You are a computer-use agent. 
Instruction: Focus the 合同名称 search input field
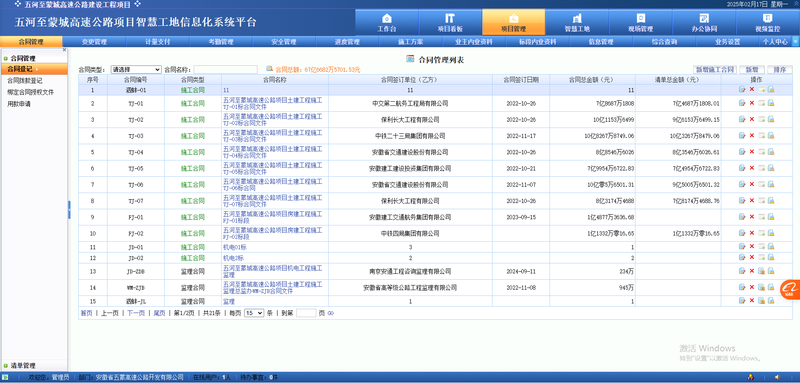226,69
